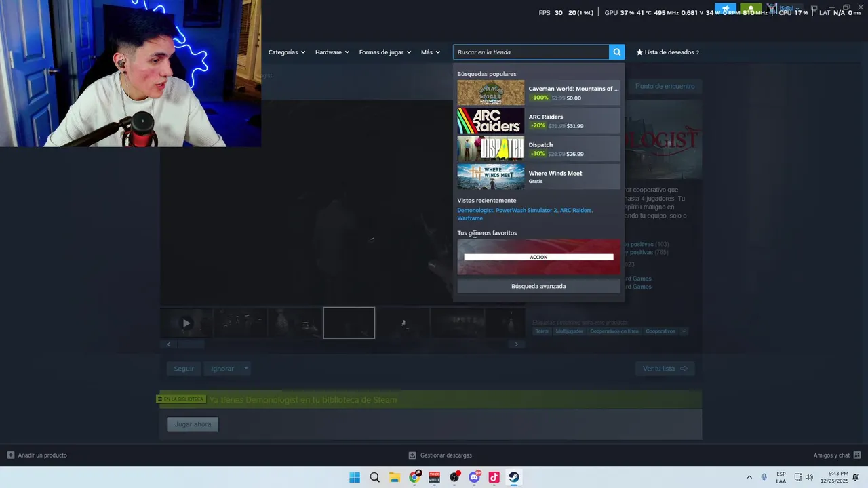This screenshot has width=868, height=488.
Task: Select Caveman World: Mountains of search result
Action: pyautogui.click(x=538, y=93)
